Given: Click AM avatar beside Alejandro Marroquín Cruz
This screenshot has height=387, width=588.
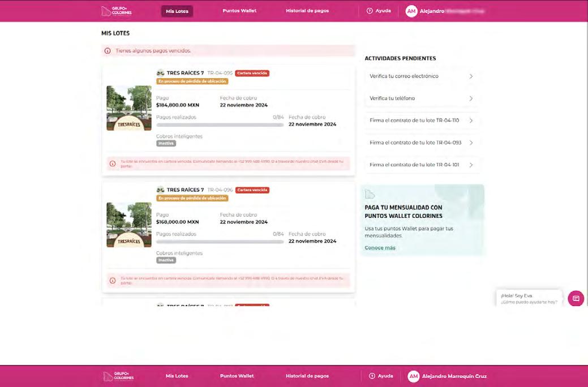Looking at the screenshot, I should pos(414,376).
